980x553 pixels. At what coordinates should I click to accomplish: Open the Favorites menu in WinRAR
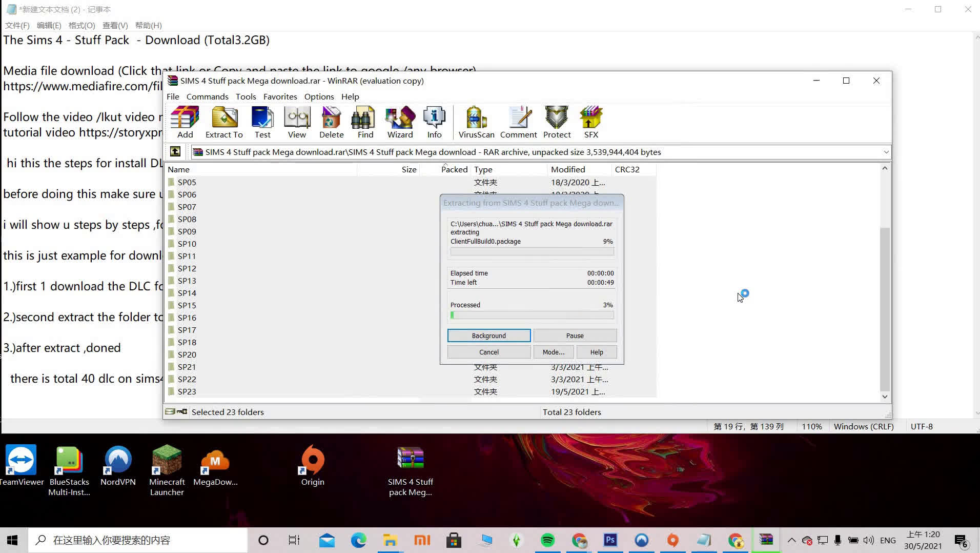[x=280, y=96]
